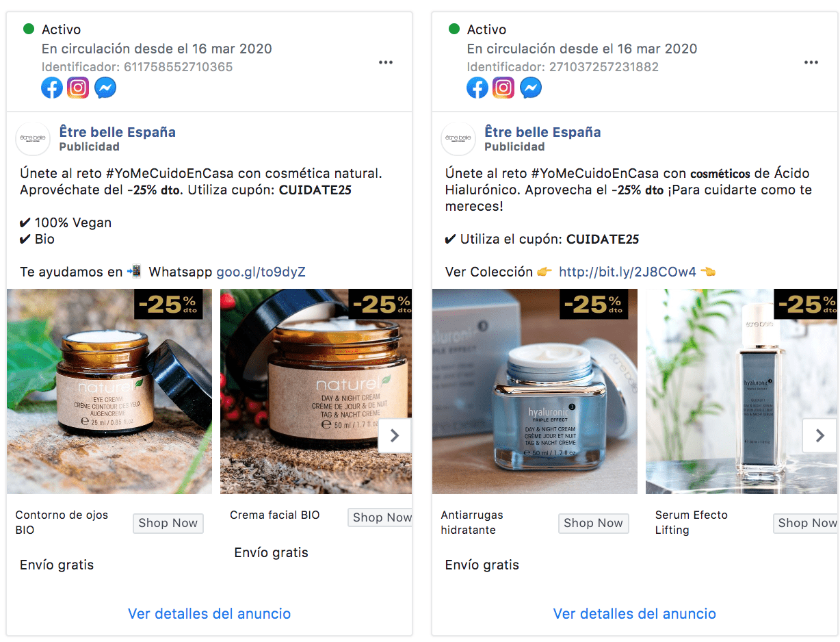This screenshot has width=840, height=642.
Task: Click Être belle profile logo in right ad
Action: 458,139
